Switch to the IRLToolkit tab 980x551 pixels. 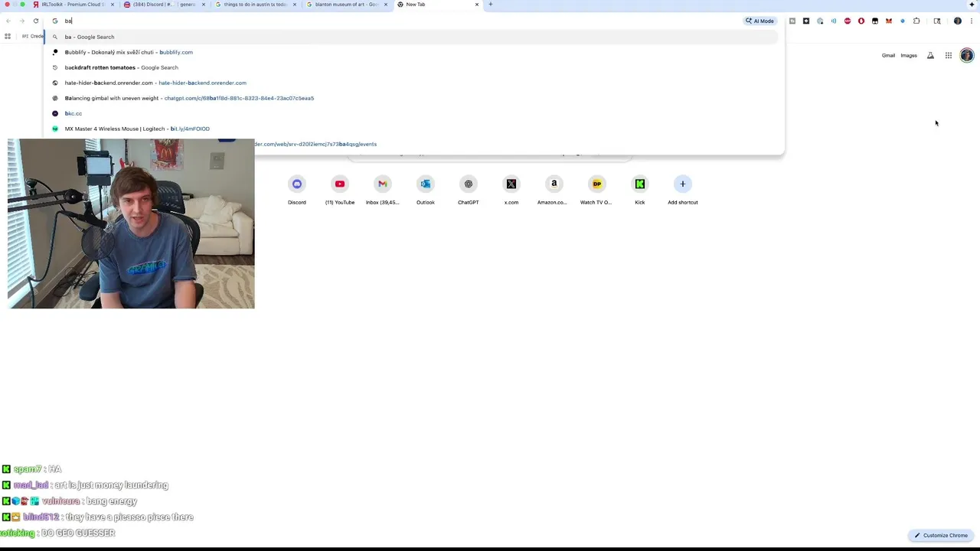click(x=73, y=5)
